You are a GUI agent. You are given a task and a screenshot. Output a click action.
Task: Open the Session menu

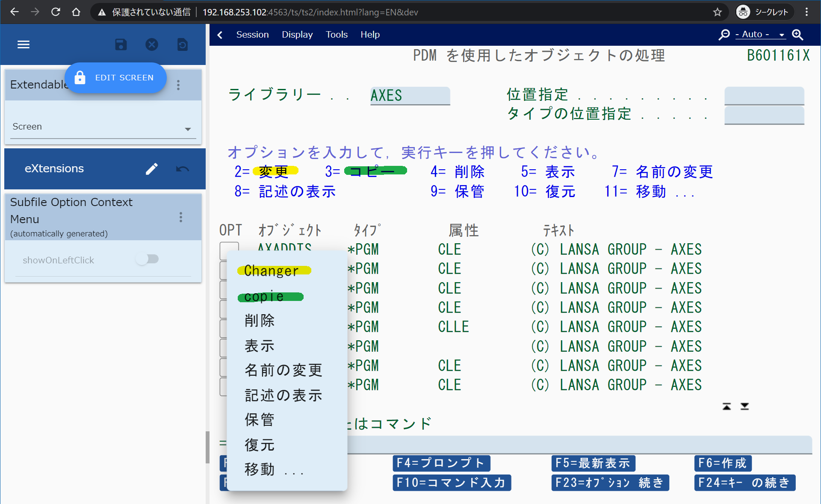[252, 34]
